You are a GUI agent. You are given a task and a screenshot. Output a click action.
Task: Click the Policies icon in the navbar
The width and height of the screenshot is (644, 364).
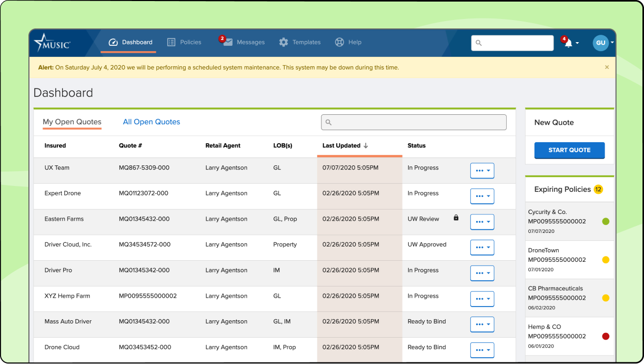click(x=170, y=42)
